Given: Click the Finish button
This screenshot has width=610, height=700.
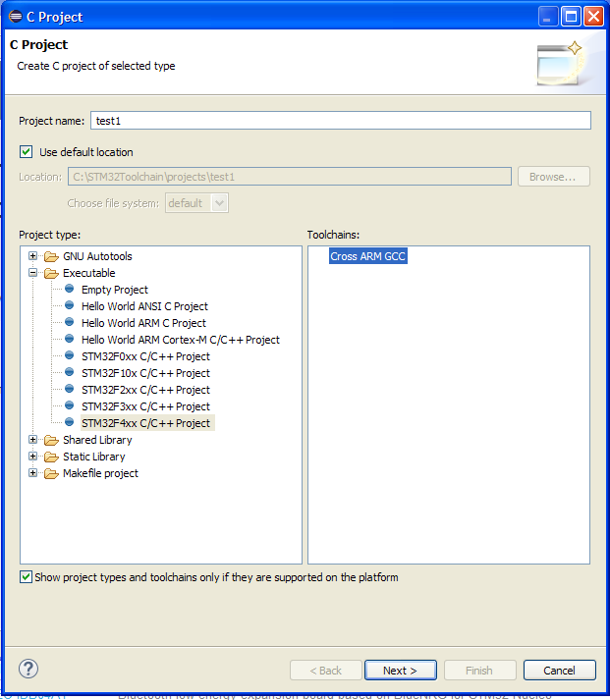Looking at the screenshot, I should pyautogui.click(x=480, y=671).
